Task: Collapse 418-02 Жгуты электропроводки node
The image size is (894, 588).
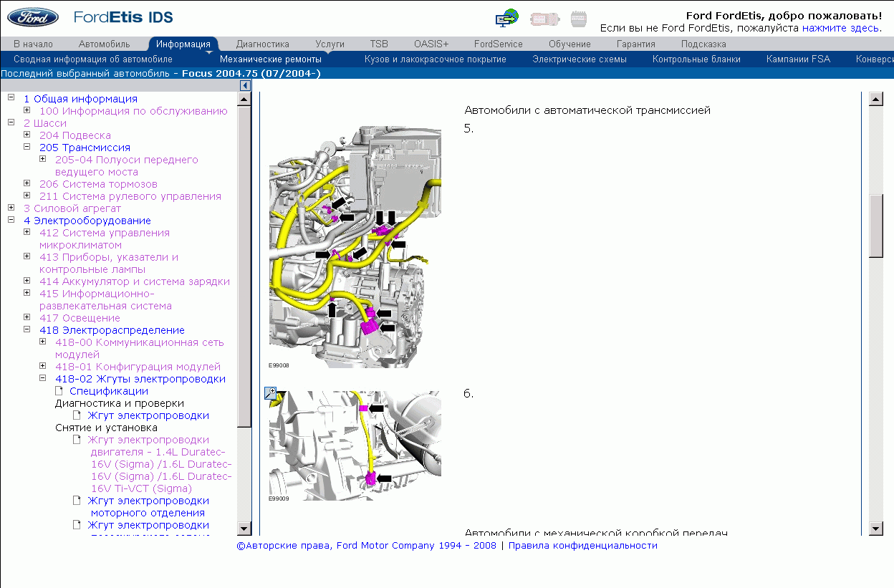Action: 43,378
